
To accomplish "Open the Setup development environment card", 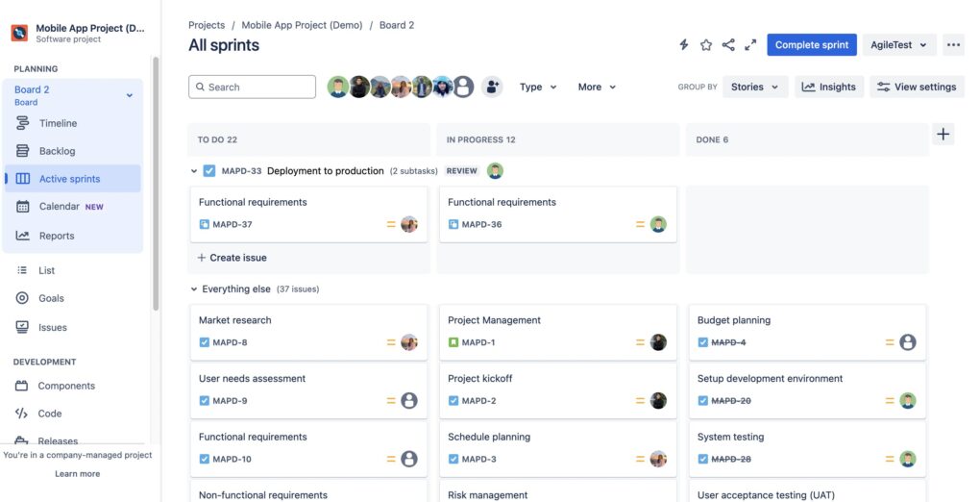I will coord(807,389).
